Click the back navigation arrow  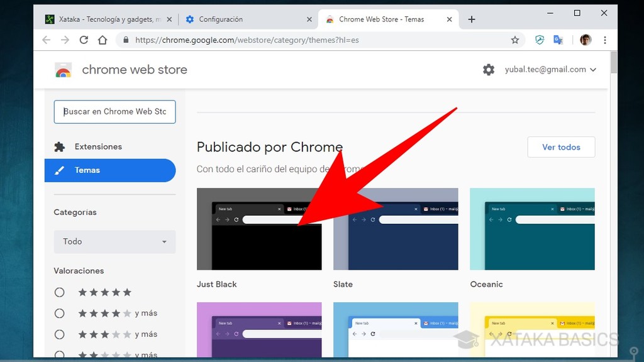click(x=47, y=40)
